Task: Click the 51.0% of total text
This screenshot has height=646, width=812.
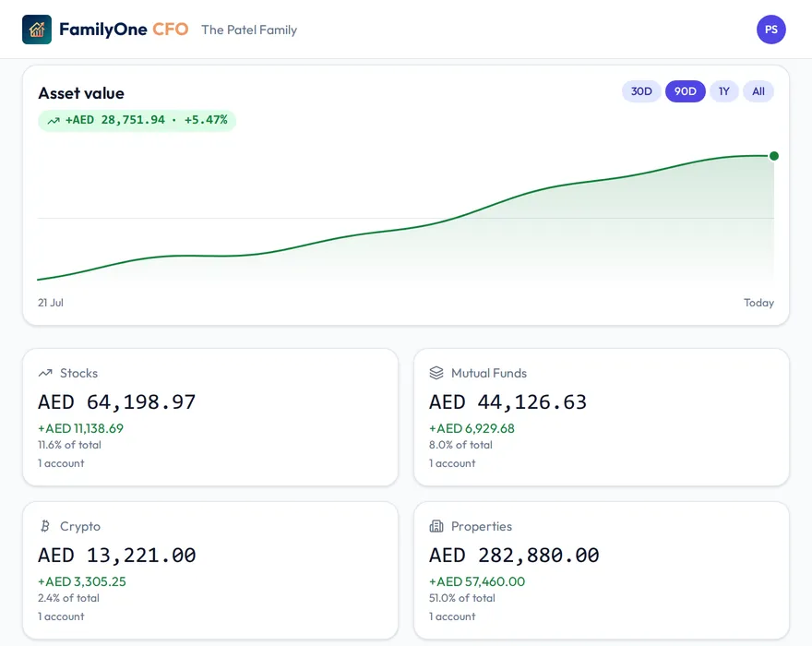Action: [x=462, y=598]
